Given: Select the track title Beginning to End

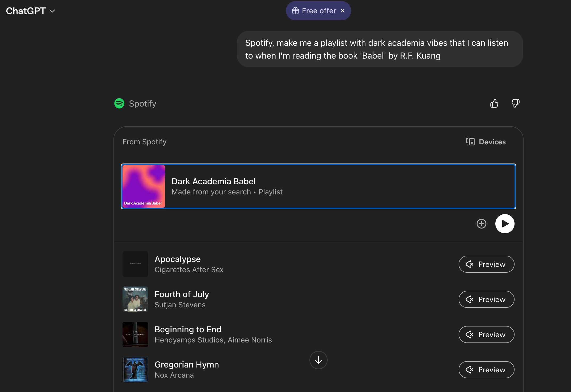Looking at the screenshot, I should [x=188, y=329].
